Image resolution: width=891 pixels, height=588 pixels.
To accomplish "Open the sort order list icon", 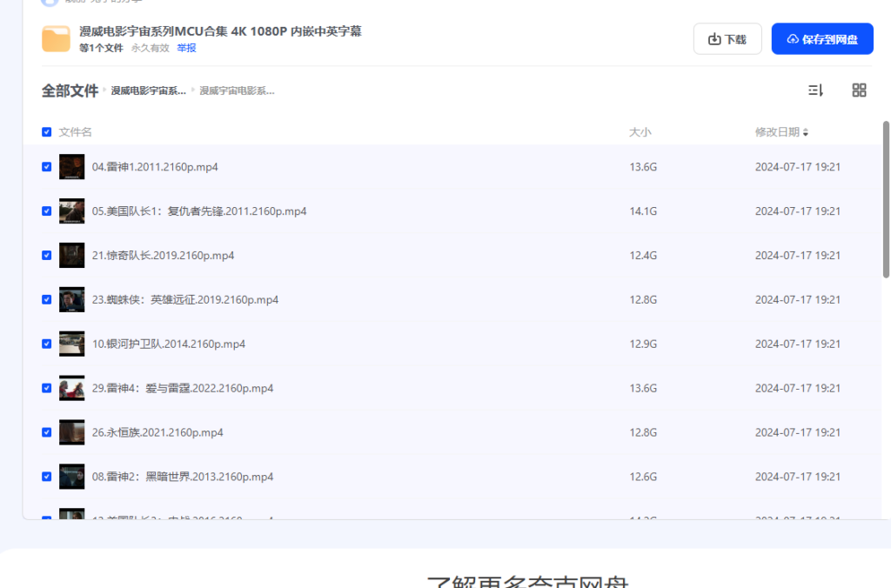I will click(x=815, y=90).
